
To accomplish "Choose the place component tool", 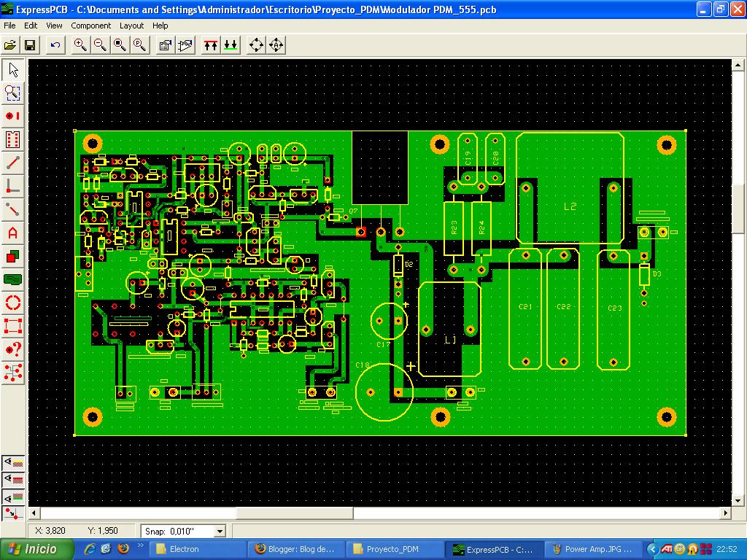I will pos(12,140).
